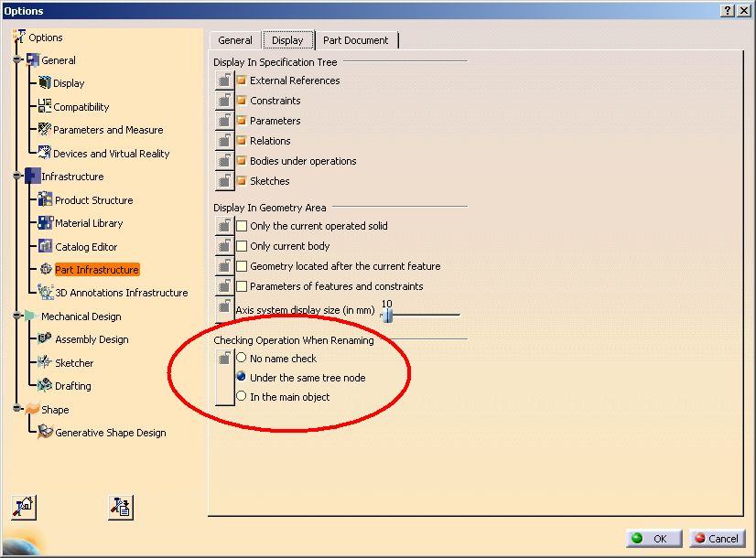
Task: Toggle the External References checkbox
Action: coord(242,80)
